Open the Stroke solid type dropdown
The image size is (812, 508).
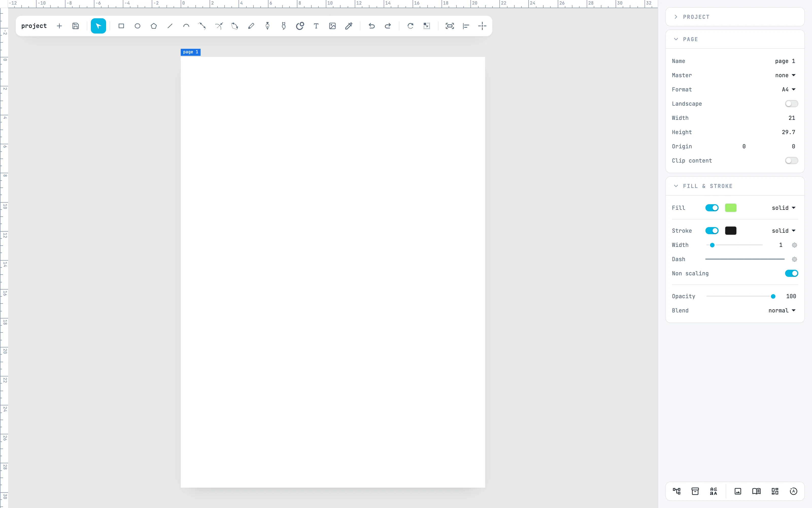784,231
